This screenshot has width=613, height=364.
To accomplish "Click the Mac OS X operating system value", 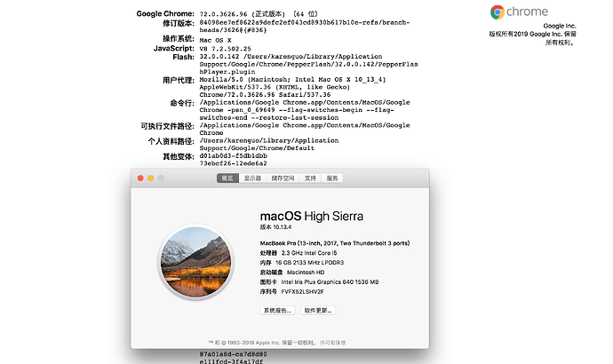I will pos(215,40).
